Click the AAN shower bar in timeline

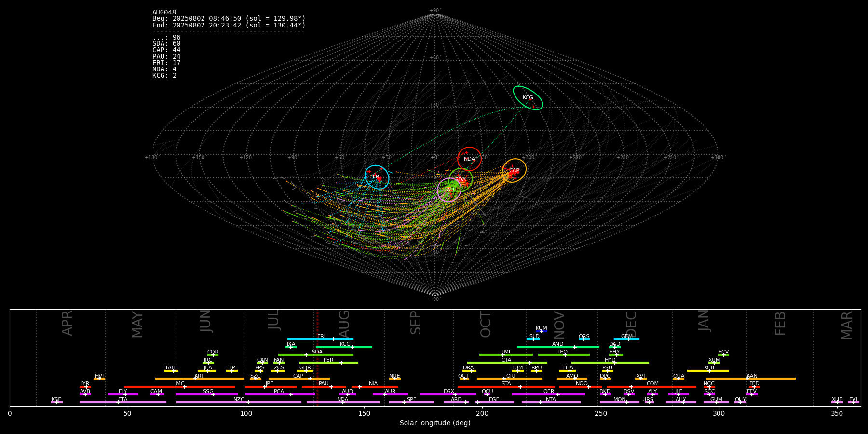[x=751, y=379]
